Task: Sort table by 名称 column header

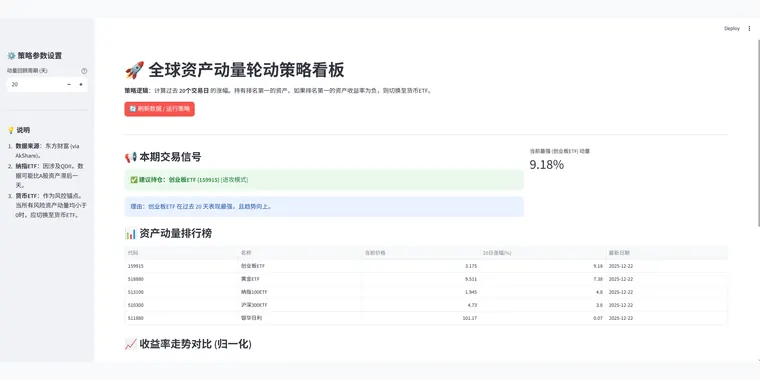Action: coord(300,253)
